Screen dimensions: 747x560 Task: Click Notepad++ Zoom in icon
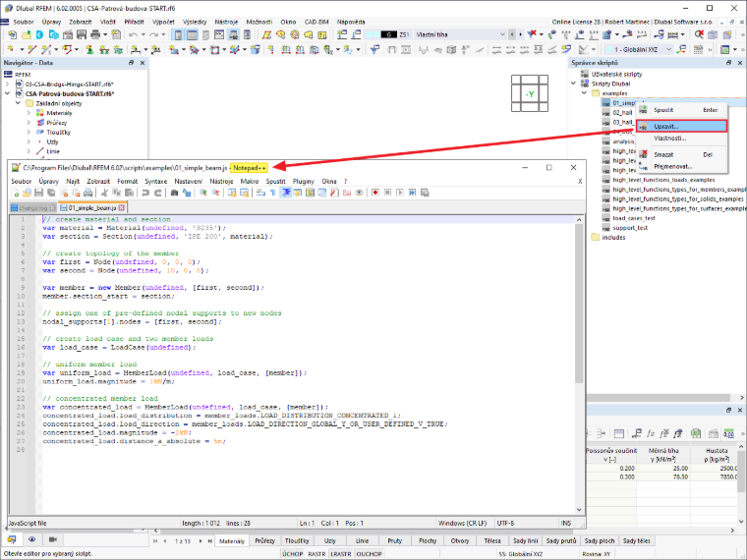(202, 193)
